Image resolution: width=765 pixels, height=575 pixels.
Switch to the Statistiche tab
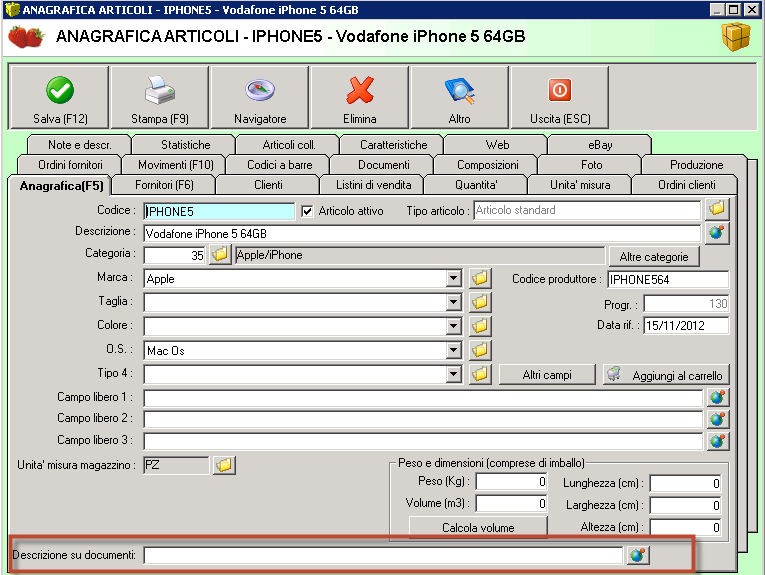pos(185,145)
